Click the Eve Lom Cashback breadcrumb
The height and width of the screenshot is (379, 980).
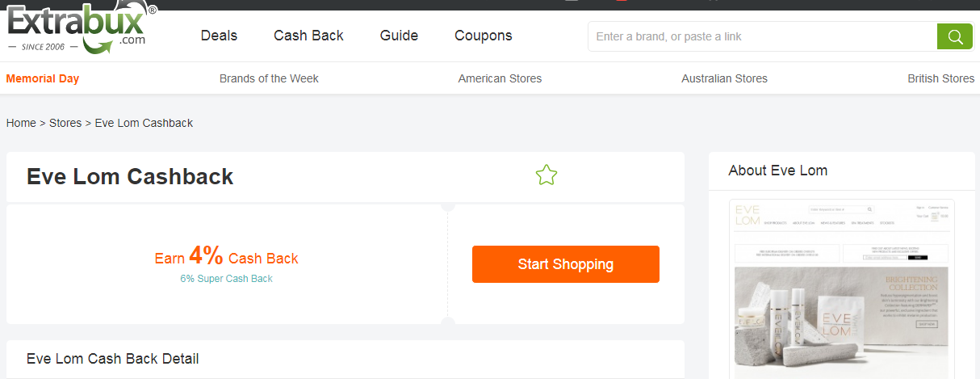(x=144, y=123)
